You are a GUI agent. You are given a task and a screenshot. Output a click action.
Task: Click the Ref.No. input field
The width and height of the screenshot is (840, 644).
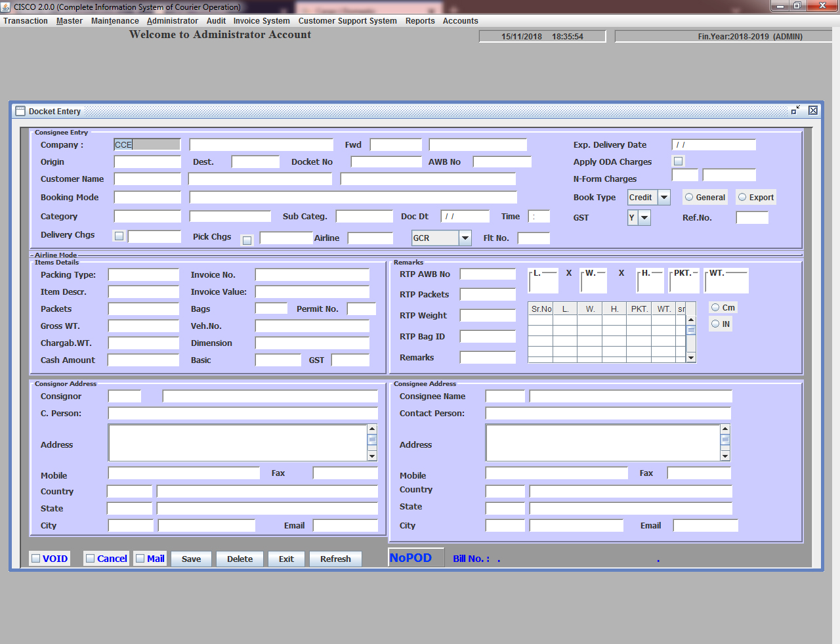tap(752, 217)
